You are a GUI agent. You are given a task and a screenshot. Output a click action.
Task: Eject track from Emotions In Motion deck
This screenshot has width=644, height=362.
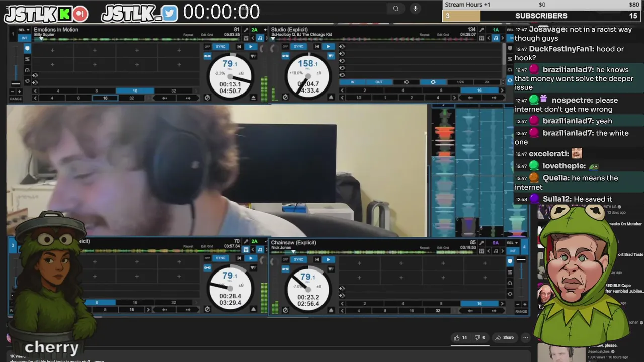[253, 97]
